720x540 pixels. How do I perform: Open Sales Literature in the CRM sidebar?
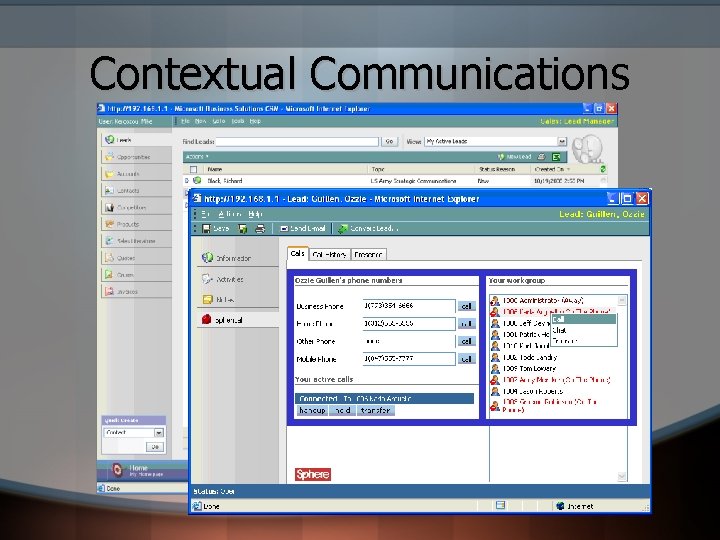click(x=136, y=241)
